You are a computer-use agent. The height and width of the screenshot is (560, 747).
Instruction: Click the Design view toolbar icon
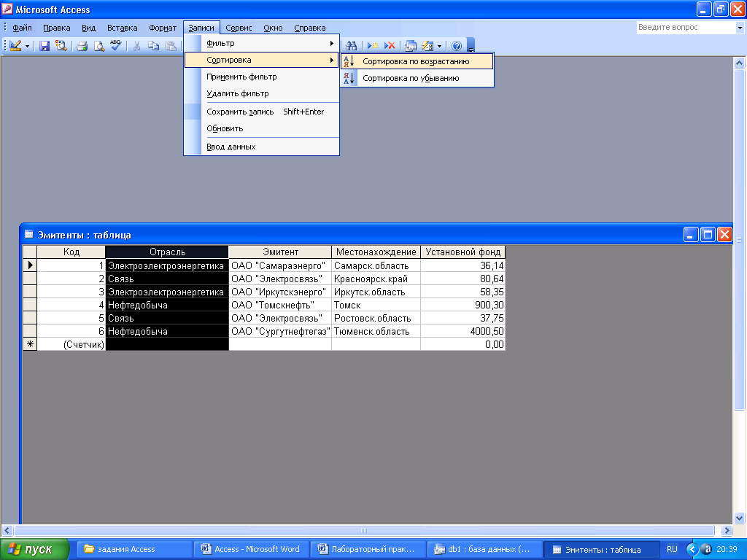point(15,46)
